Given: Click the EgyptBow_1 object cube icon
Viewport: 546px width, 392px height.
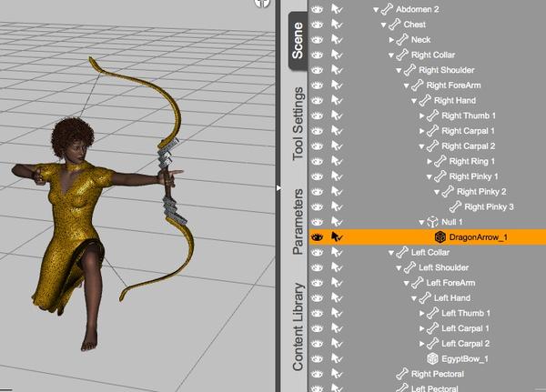Looking at the screenshot, I should 432,358.
